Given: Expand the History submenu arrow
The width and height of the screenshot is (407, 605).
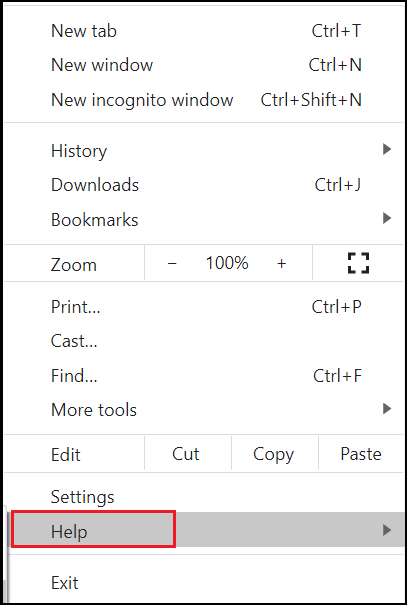Looking at the screenshot, I should click(387, 149).
